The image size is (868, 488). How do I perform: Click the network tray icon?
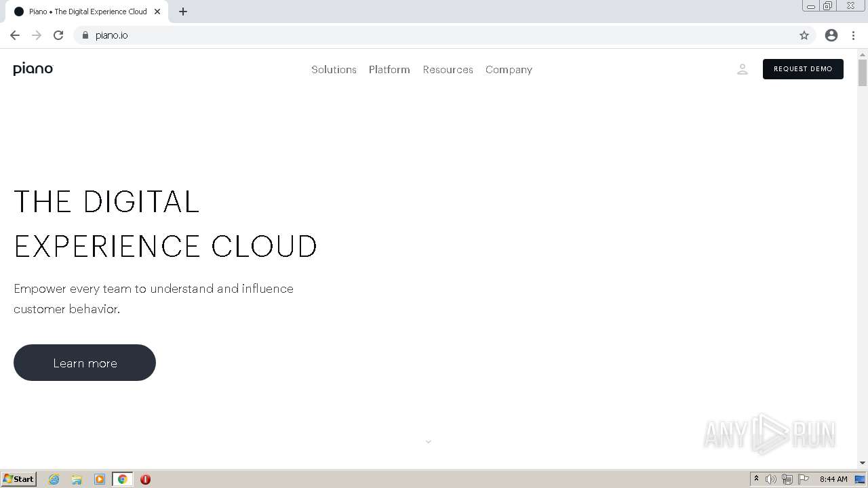click(787, 479)
